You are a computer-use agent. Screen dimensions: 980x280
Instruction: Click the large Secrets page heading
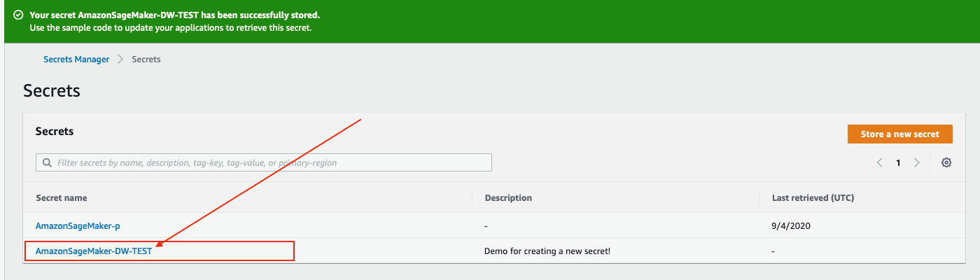coord(52,90)
